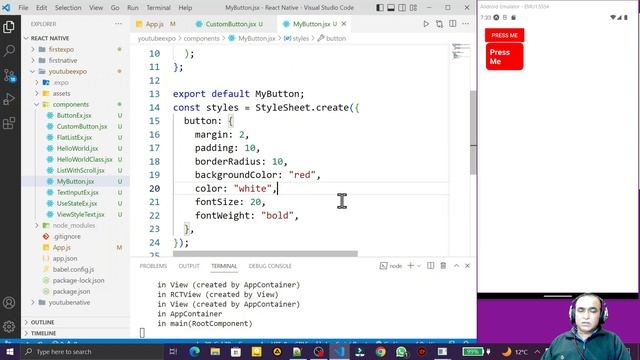Open the Search view in activity bar
This screenshot has width=640, height=360.
click(9, 51)
